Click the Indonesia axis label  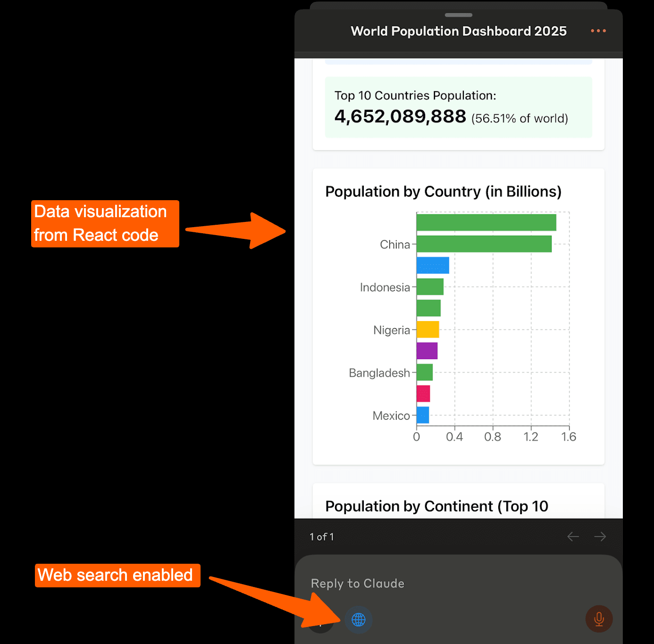[x=385, y=287]
